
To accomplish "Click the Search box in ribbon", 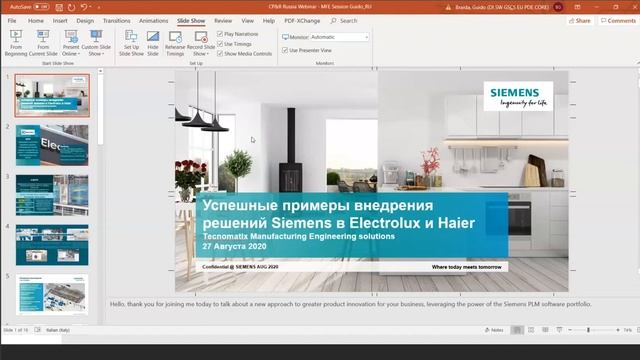I will click(344, 20).
